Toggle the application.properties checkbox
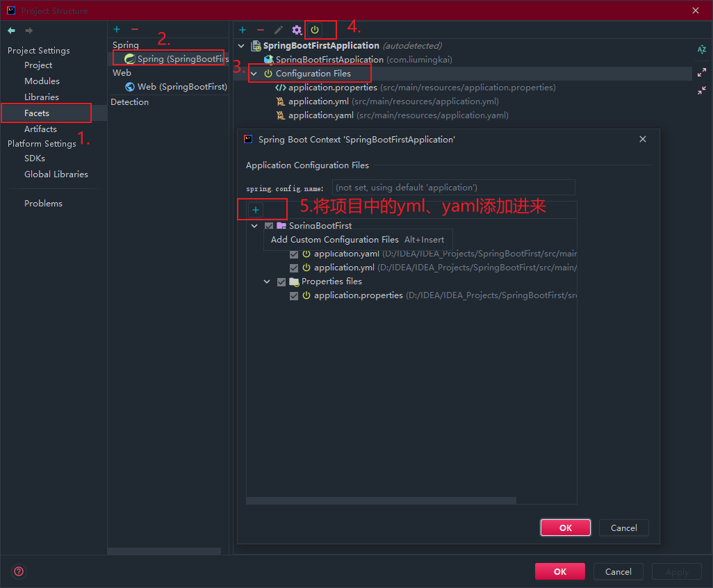 pos(295,295)
